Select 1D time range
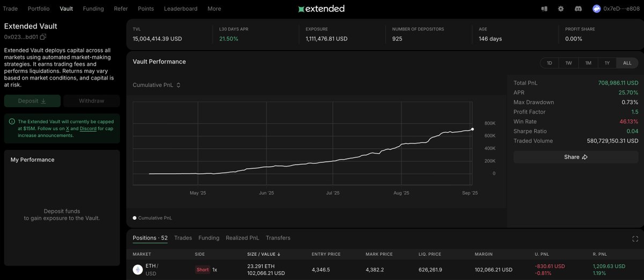The image size is (644, 280). (x=550, y=63)
